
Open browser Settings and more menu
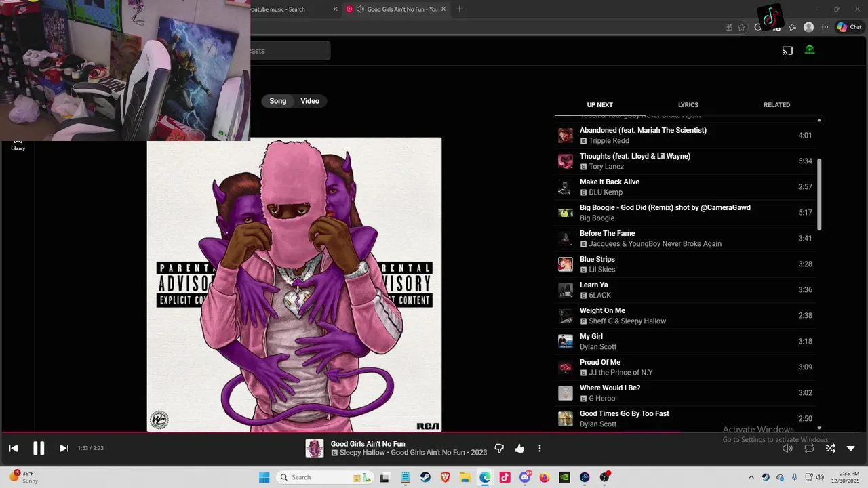825,27
